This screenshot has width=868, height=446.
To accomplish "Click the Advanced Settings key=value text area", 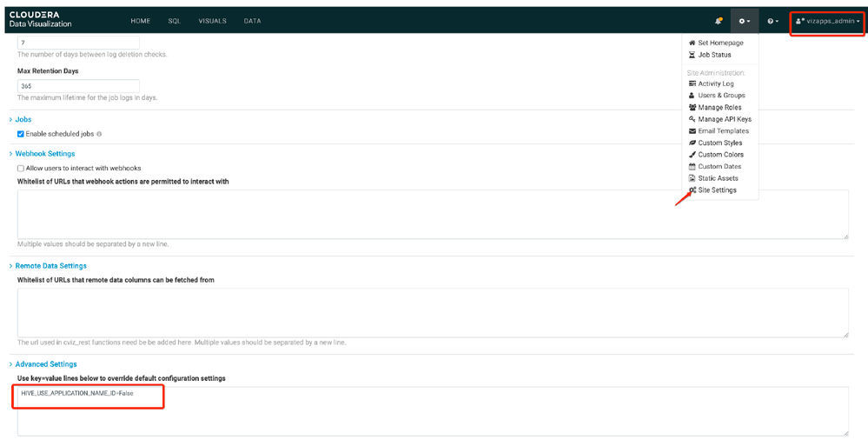I will (433, 411).
